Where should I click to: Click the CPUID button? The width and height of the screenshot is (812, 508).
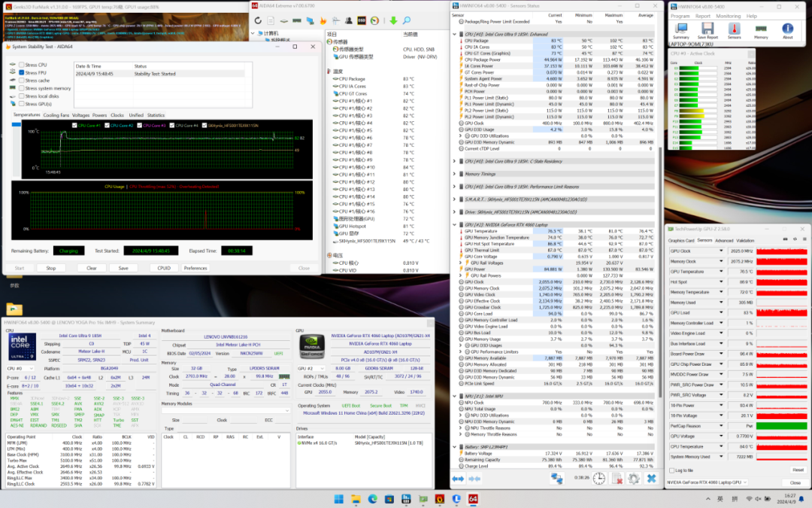pos(164,268)
